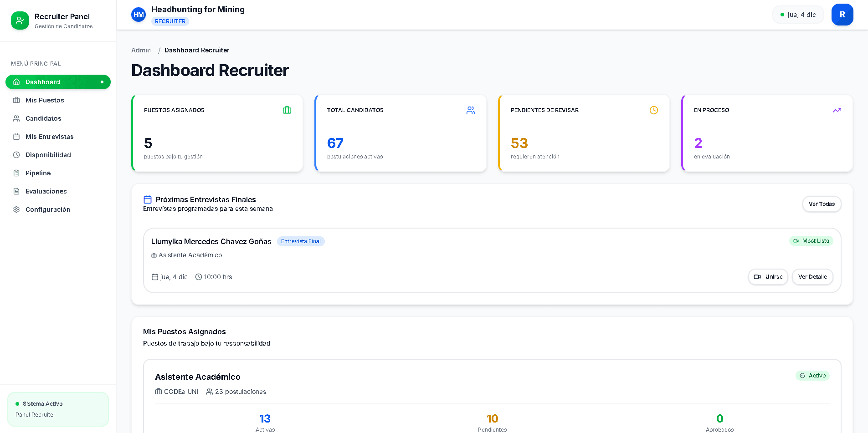
Task: Click Ver Detalle for the interview
Action: [812, 277]
